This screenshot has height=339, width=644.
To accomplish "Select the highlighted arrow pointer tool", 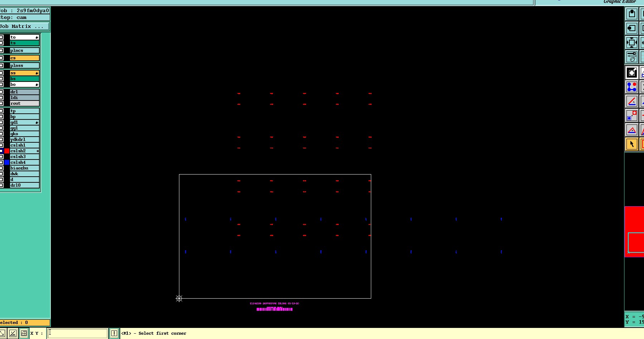I will 632,144.
